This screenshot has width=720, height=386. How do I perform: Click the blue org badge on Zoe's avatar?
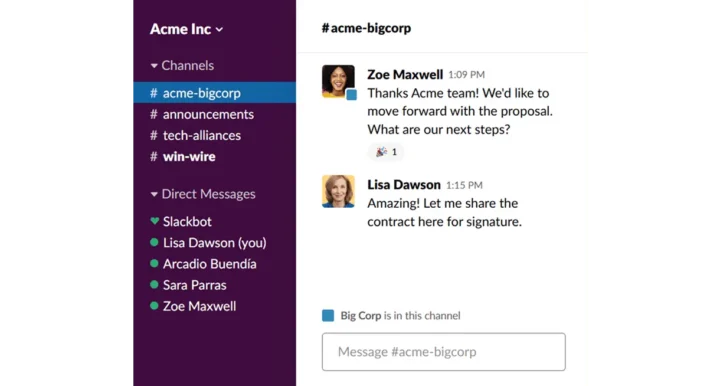[351, 95]
